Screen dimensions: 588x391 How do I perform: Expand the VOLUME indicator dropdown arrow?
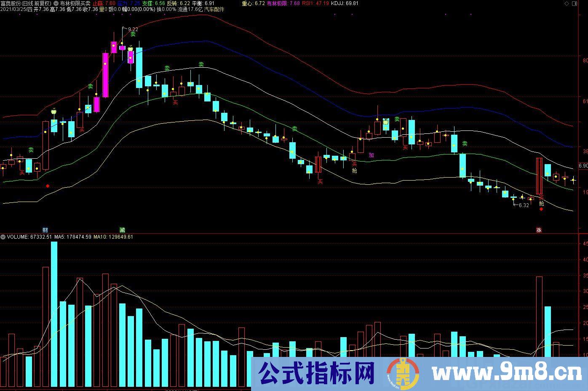tap(3, 237)
